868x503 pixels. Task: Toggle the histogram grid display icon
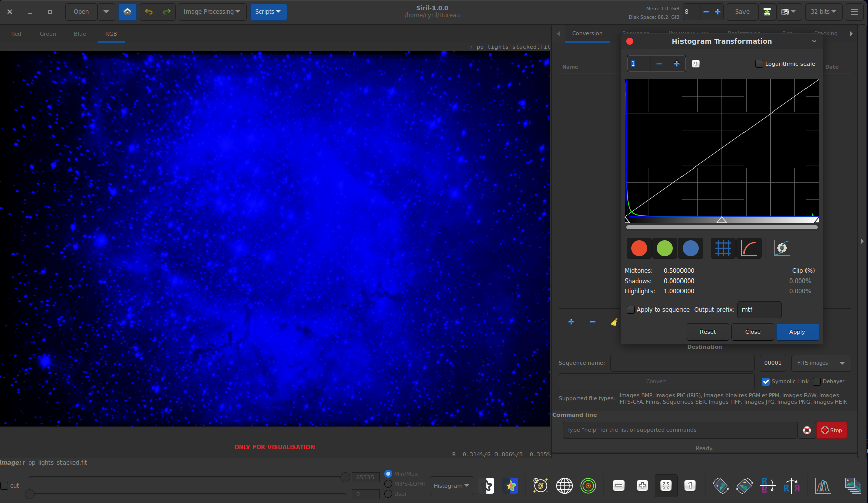pyautogui.click(x=723, y=248)
